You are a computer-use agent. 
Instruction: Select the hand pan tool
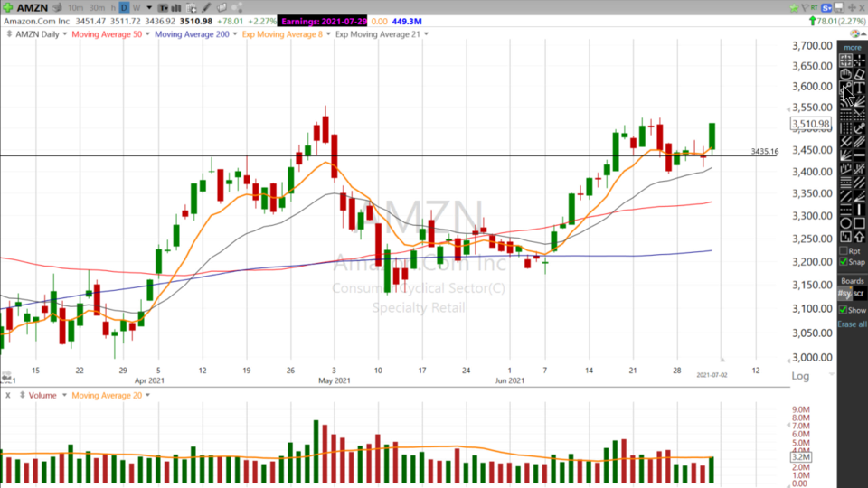coord(845,74)
